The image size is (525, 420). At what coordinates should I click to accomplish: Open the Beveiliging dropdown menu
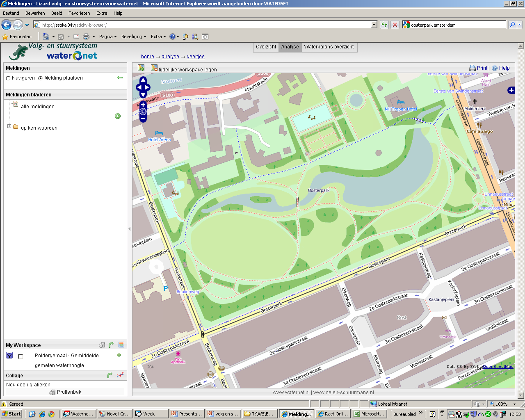(x=134, y=37)
